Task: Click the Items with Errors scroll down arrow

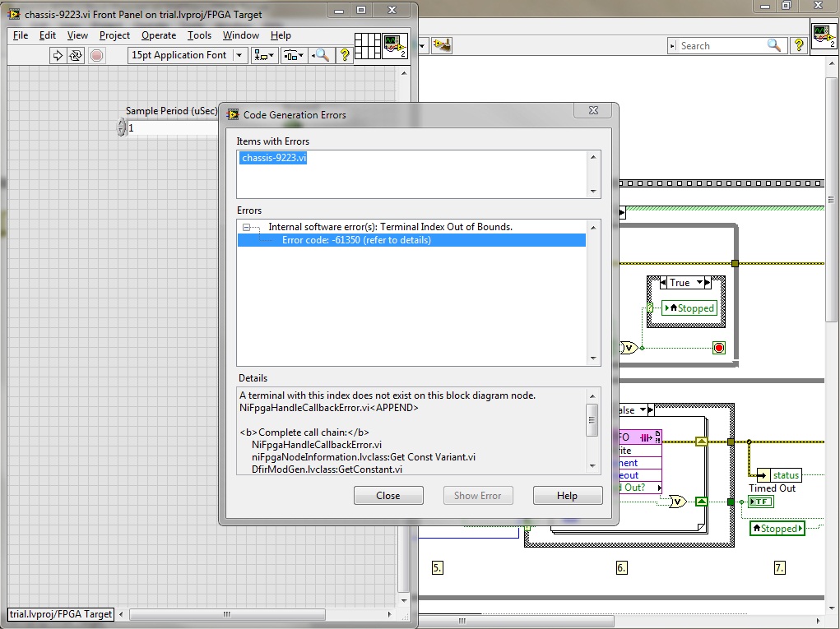Action: coord(593,191)
